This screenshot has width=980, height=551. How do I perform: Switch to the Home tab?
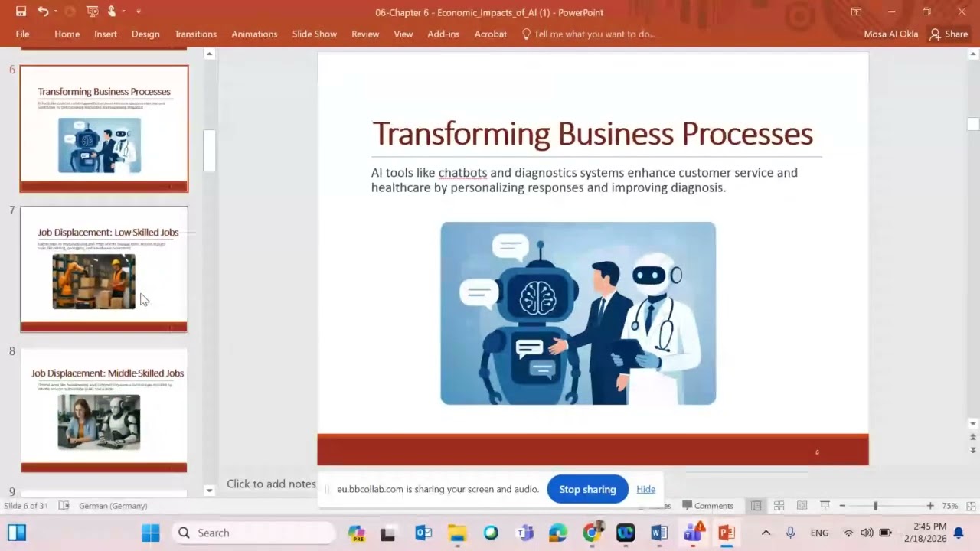coord(67,34)
